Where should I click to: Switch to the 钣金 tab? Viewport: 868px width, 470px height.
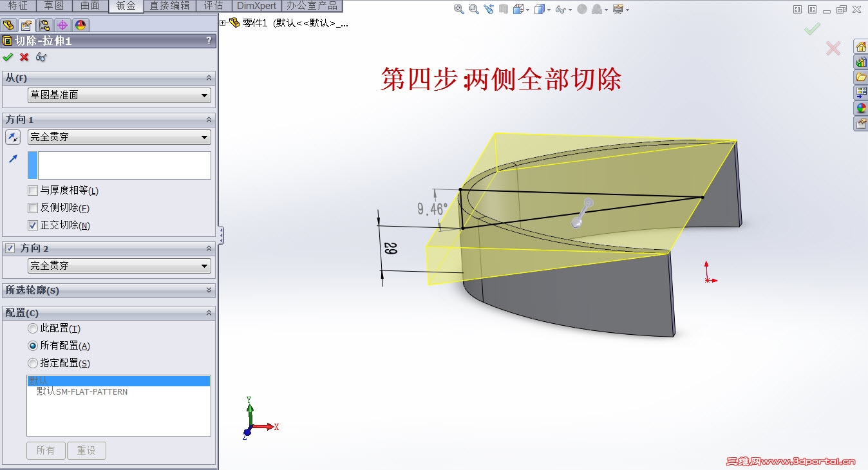pyautogui.click(x=126, y=6)
